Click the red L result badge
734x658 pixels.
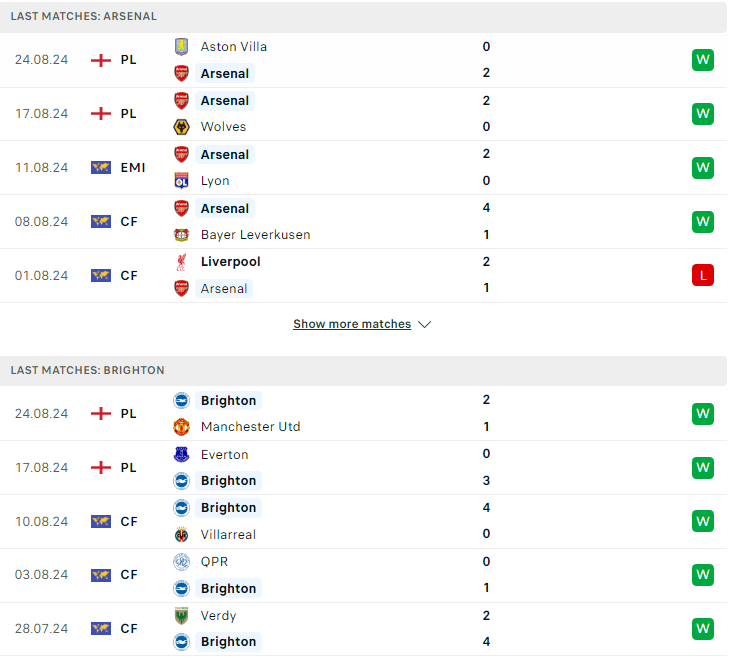[x=702, y=275]
